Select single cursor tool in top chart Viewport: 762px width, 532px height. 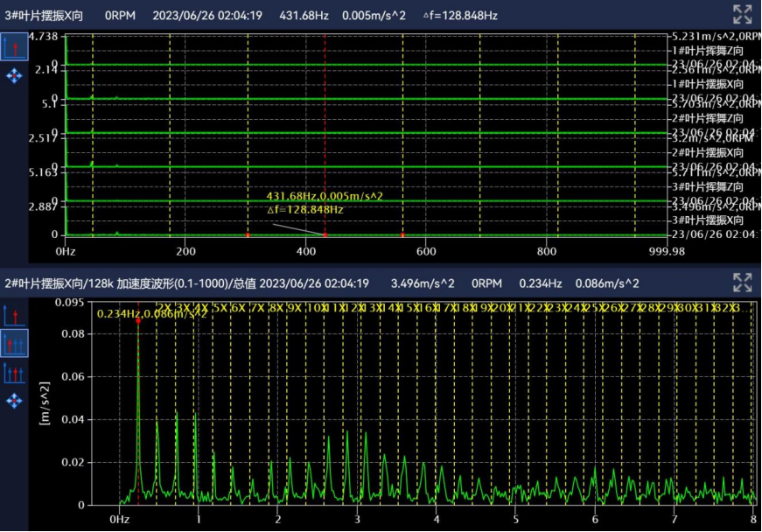click(14, 47)
